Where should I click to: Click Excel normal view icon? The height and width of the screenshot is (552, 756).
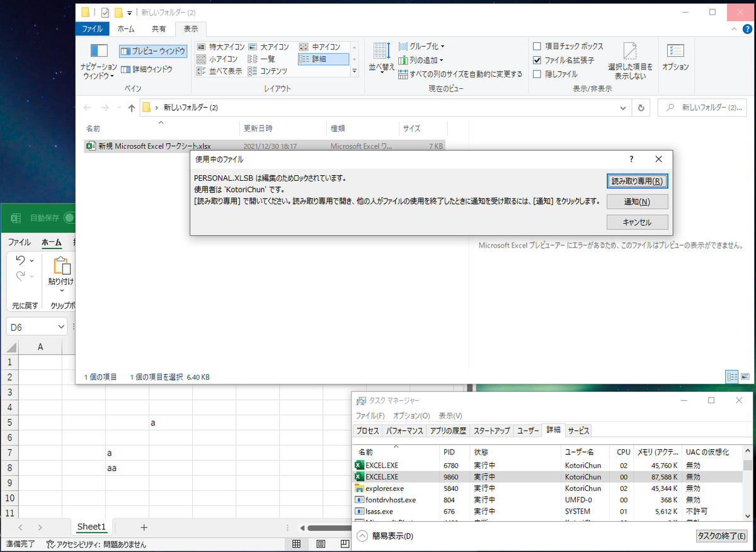click(296, 544)
